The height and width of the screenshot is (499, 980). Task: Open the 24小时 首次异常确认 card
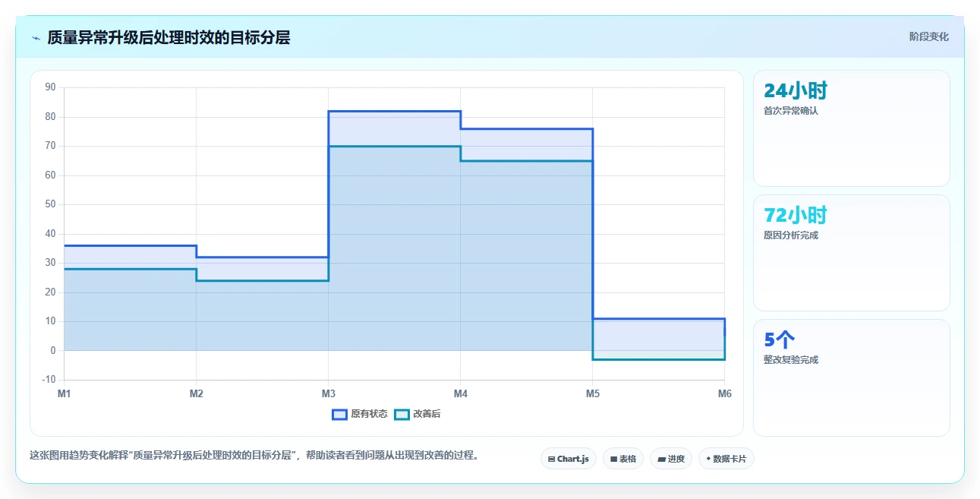851,128
